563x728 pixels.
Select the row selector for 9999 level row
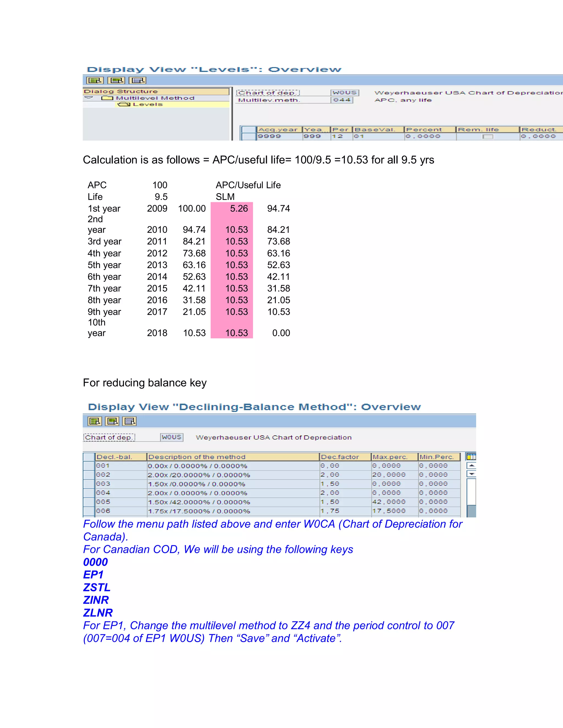pos(249,136)
